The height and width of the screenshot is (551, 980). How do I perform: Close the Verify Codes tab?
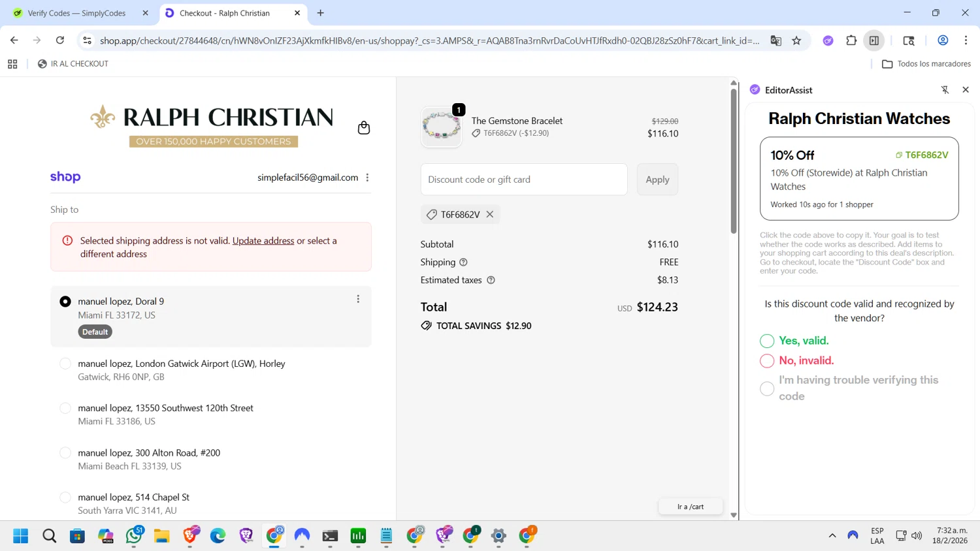tap(145, 13)
